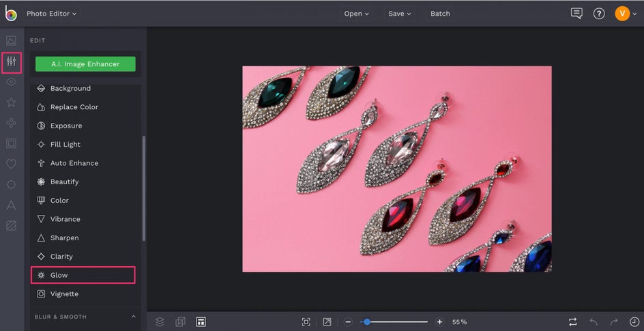Open the Save menu dropdown
644x331 pixels.
pos(400,14)
